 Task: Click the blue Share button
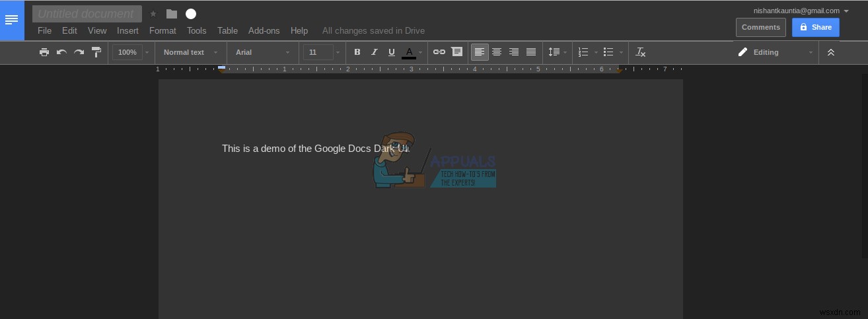coord(816,27)
